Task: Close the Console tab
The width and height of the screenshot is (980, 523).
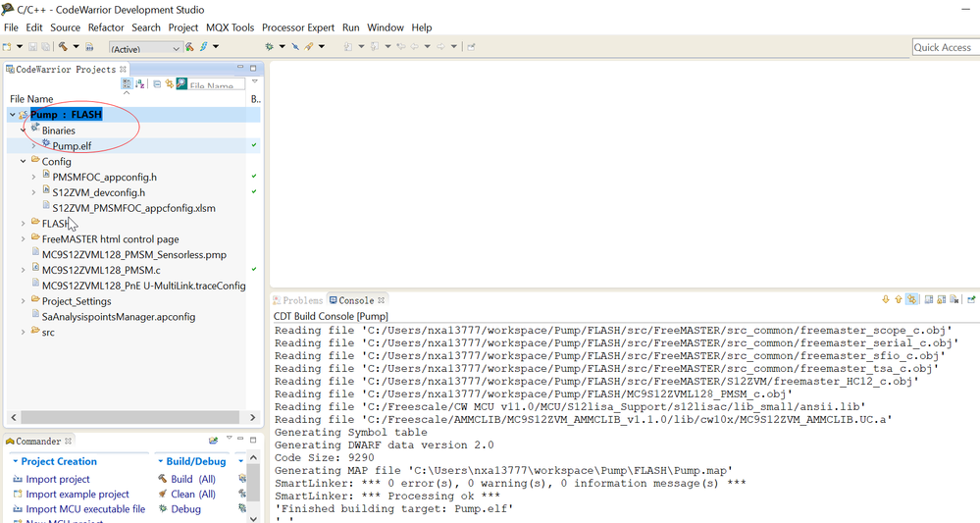Action: [x=381, y=300]
